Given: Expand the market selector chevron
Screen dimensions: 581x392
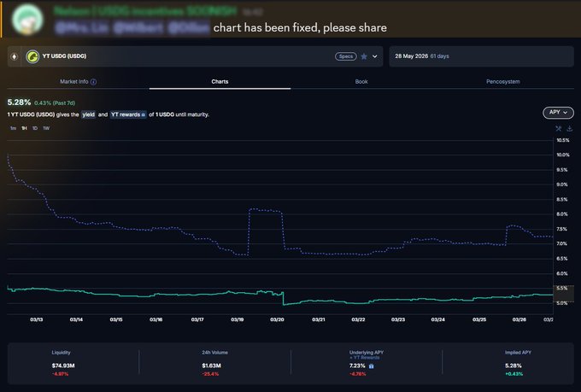Looking at the screenshot, I should [x=374, y=56].
